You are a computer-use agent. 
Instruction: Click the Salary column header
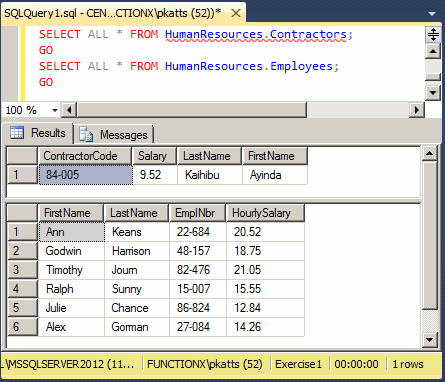coord(154,156)
